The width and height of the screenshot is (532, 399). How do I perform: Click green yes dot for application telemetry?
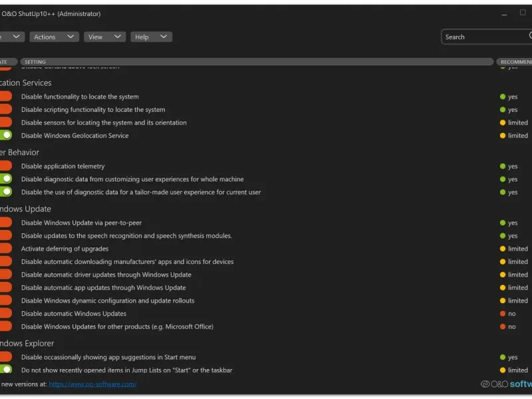tap(503, 166)
